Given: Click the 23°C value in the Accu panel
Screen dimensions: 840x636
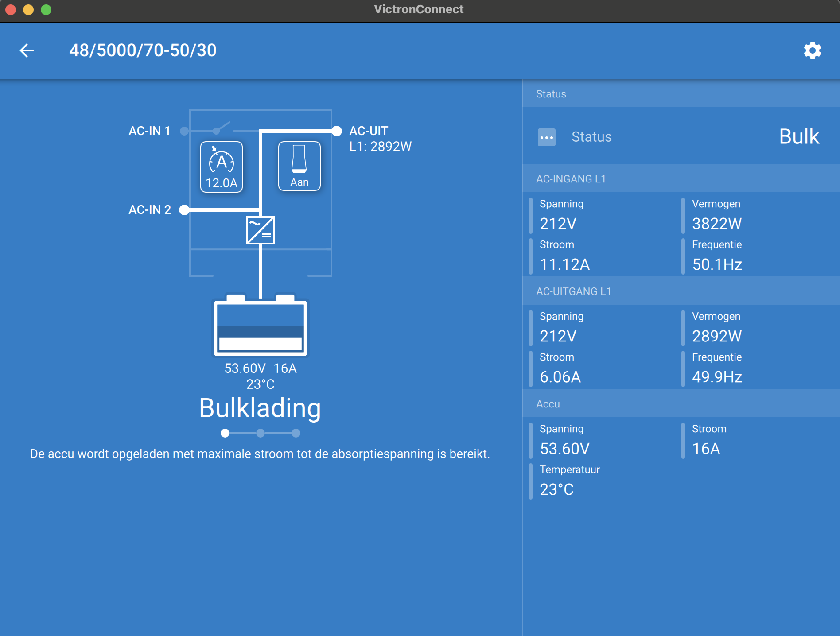Looking at the screenshot, I should pos(556,489).
